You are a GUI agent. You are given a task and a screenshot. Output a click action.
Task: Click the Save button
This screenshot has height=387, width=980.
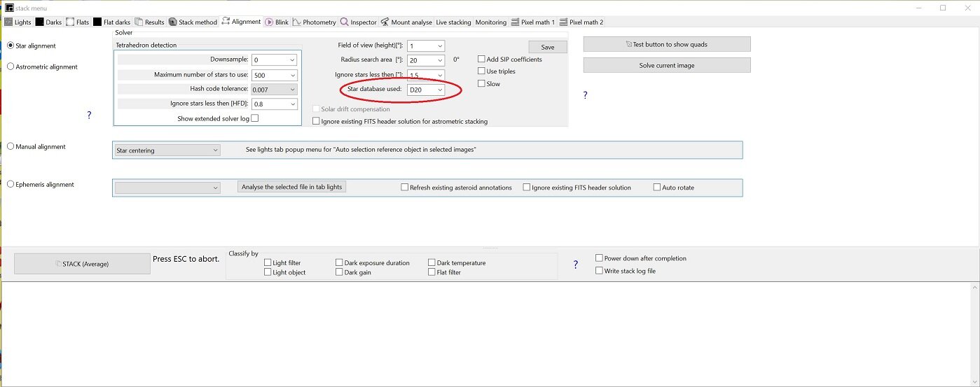pyautogui.click(x=548, y=47)
